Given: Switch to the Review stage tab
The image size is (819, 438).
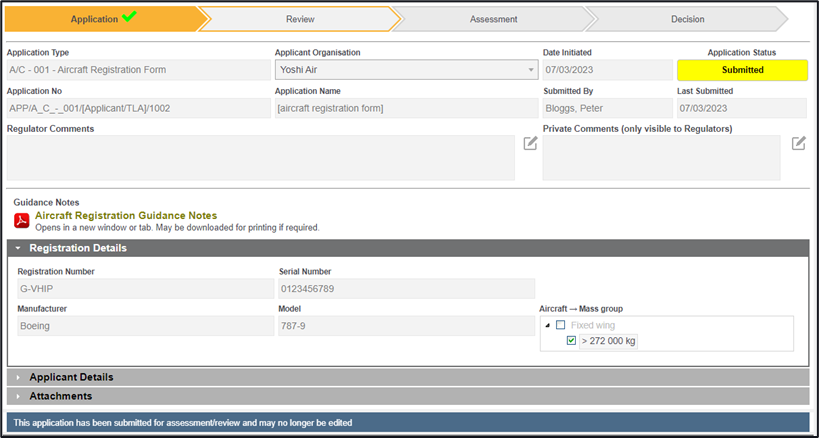Looking at the screenshot, I should [x=300, y=19].
